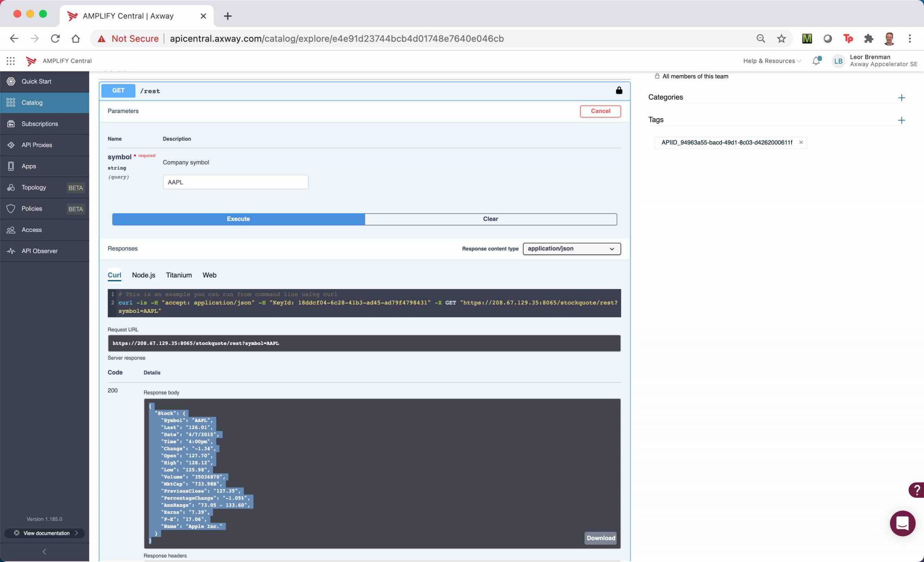924x562 pixels.
Task: Click the Not Secure warning icon
Action: 101,39
